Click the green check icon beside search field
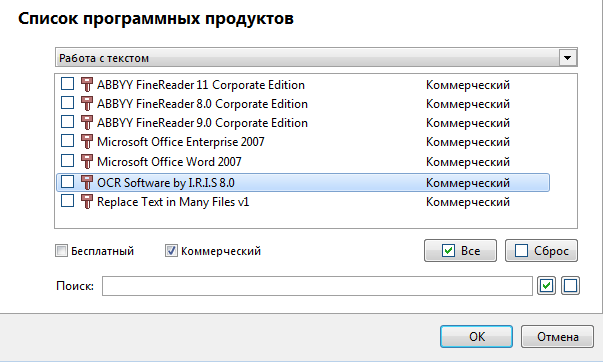The width and height of the screenshot is (603, 362). point(547,286)
